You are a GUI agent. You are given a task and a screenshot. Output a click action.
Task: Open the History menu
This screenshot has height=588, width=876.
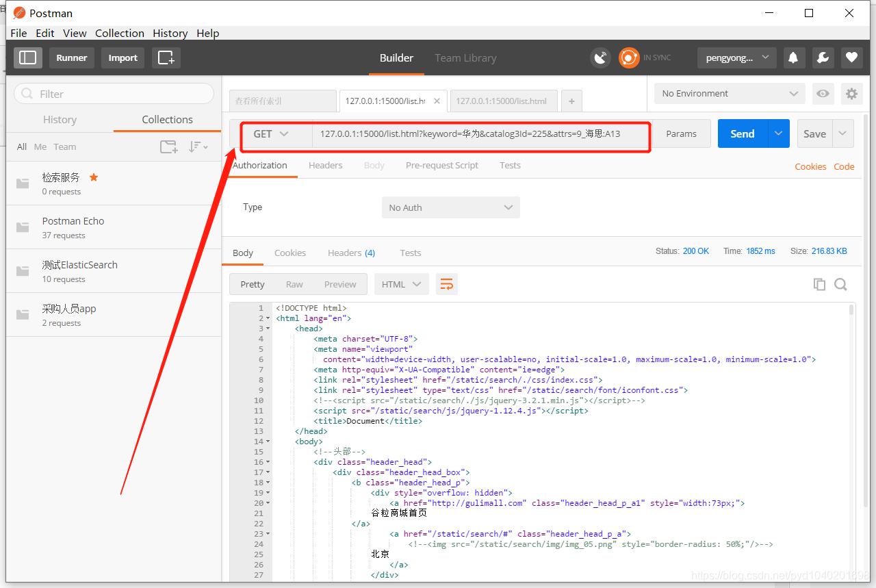(170, 33)
